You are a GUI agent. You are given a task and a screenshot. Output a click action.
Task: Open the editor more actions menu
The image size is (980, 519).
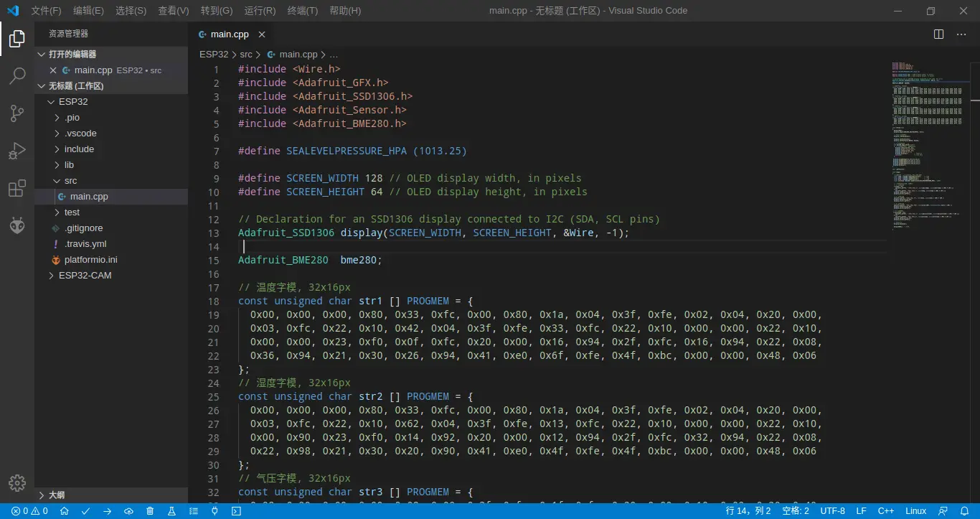961,34
